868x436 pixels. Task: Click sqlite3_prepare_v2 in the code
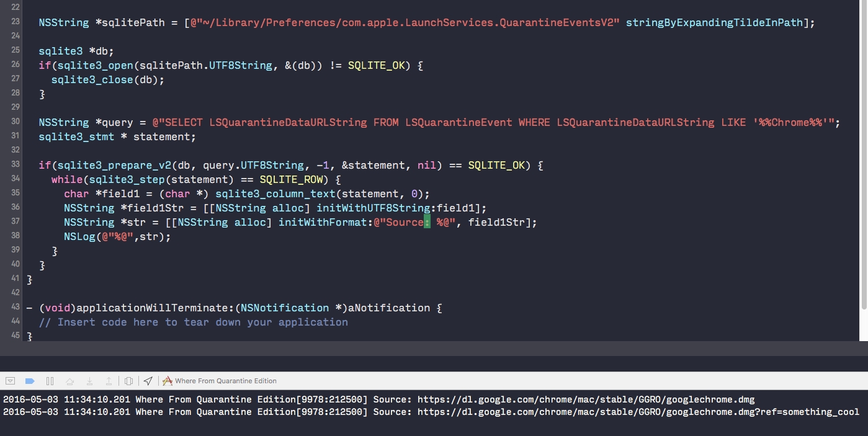pos(114,165)
